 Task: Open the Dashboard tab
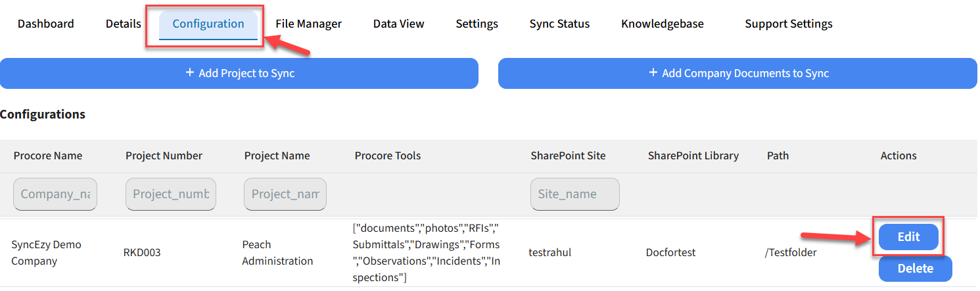point(45,24)
